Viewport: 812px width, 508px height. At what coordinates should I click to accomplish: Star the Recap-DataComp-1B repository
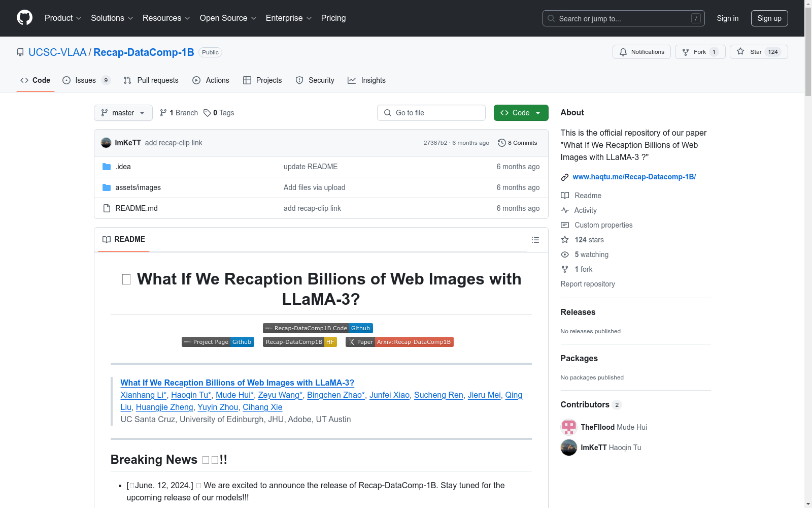click(759, 52)
